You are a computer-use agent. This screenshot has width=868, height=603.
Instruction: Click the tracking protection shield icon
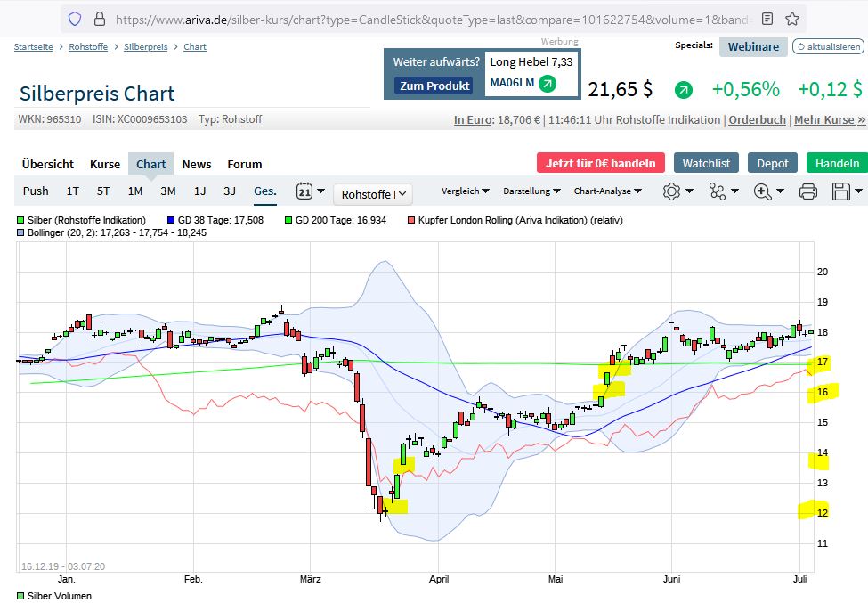[x=75, y=19]
